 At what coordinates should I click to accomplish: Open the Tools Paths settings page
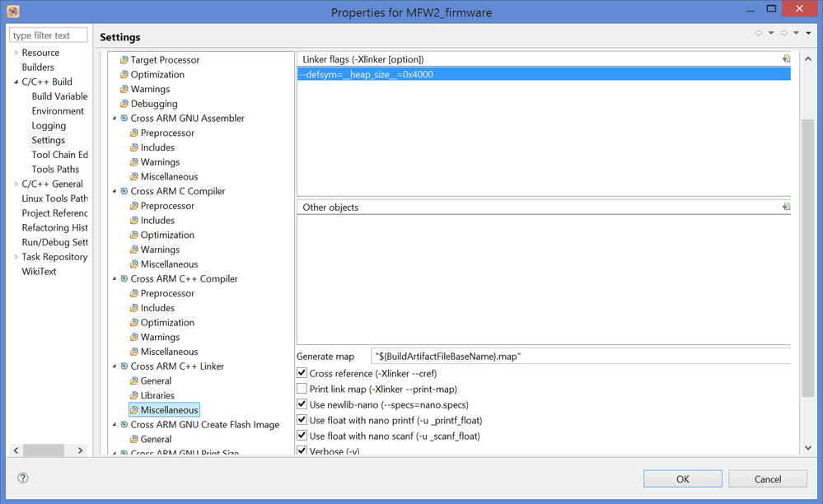[55, 170]
